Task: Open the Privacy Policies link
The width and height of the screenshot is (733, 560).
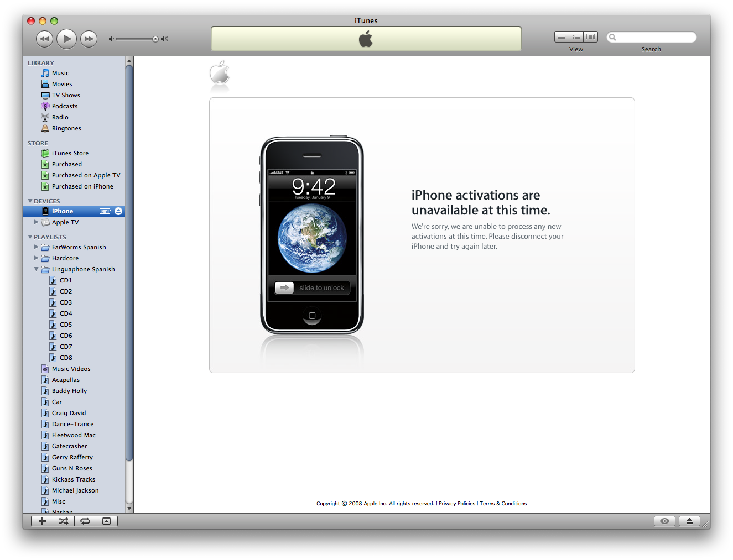Action: [x=457, y=504]
